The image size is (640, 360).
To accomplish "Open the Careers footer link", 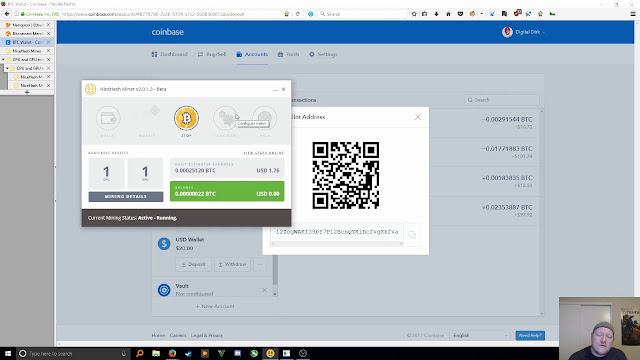I will pos(178,336).
